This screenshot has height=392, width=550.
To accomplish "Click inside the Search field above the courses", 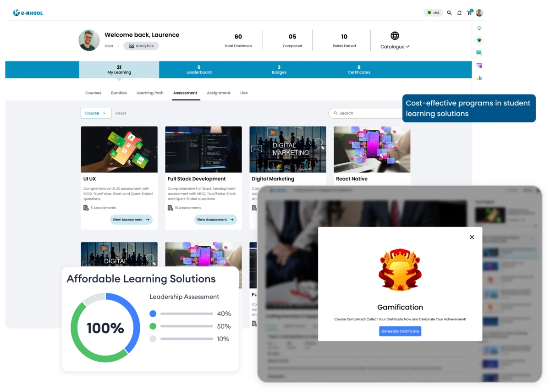I will tap(362, 113).
